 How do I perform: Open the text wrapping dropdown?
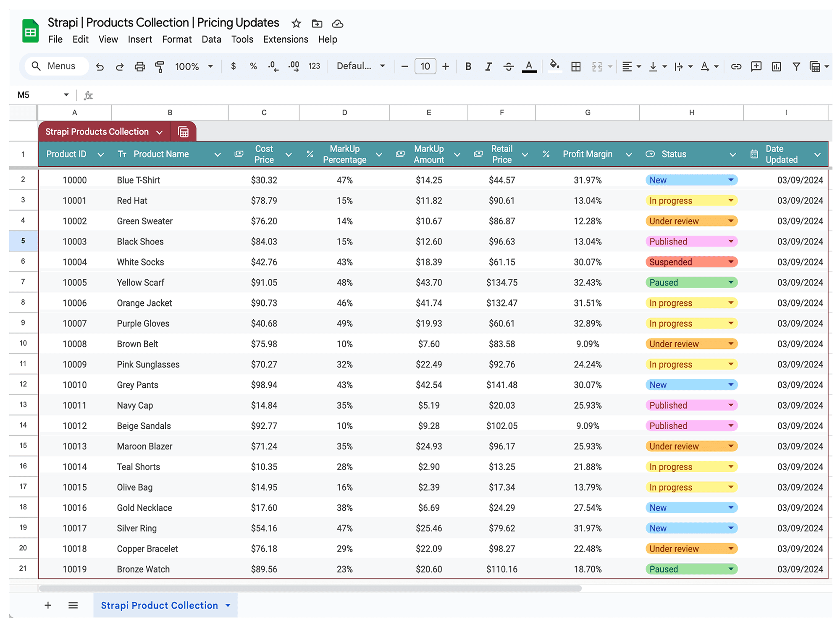coord(683,66)
